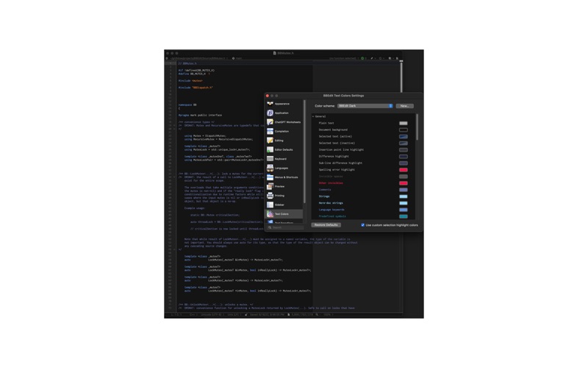Screen dimensions: 588x368
Task: Open the Strings color swatch
Action: pos(403,197)
